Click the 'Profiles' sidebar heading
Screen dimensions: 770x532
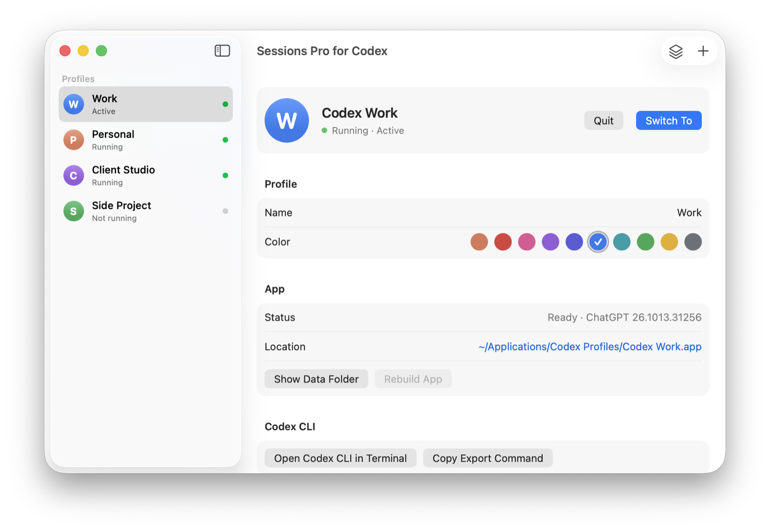click(78, 79)
